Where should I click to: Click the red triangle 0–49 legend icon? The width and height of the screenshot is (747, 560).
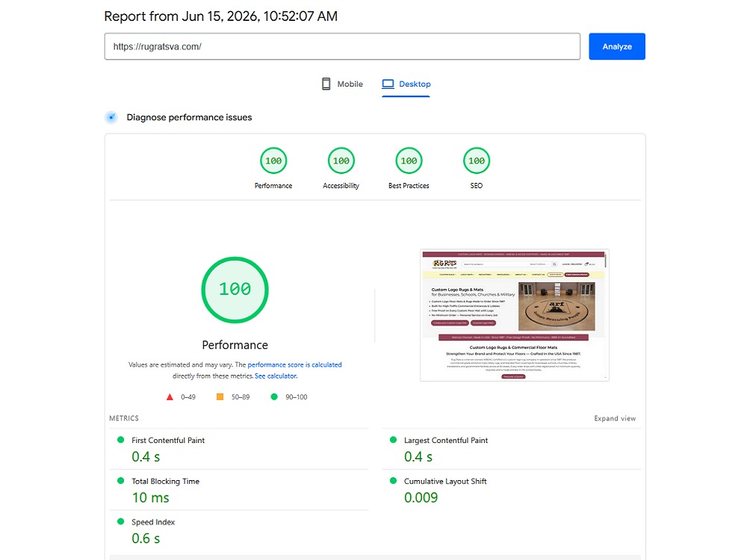pyautogui.click(x=170, y=396)
